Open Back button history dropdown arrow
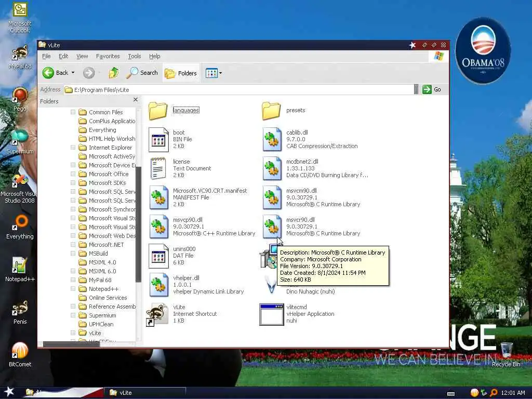 [x=73, y=73]
